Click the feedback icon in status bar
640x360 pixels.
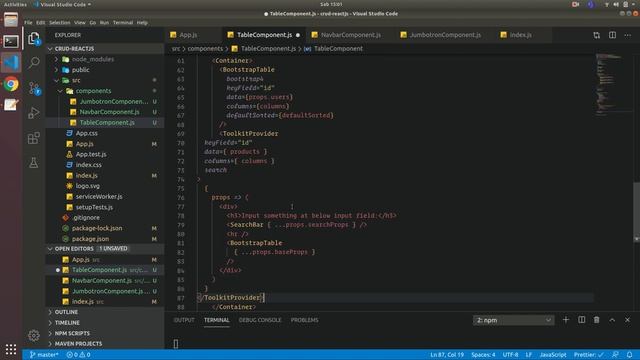(x=615, y=355)
